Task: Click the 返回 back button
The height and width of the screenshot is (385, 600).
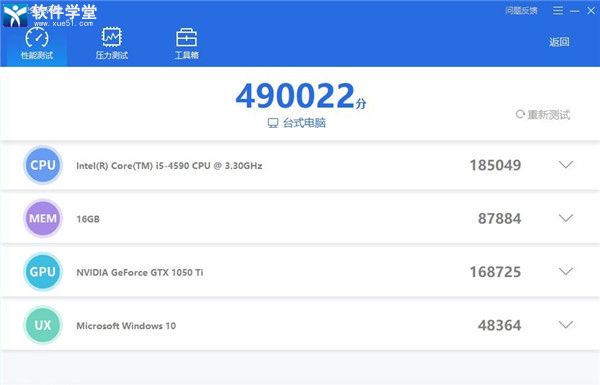Action: pos(559,42)
